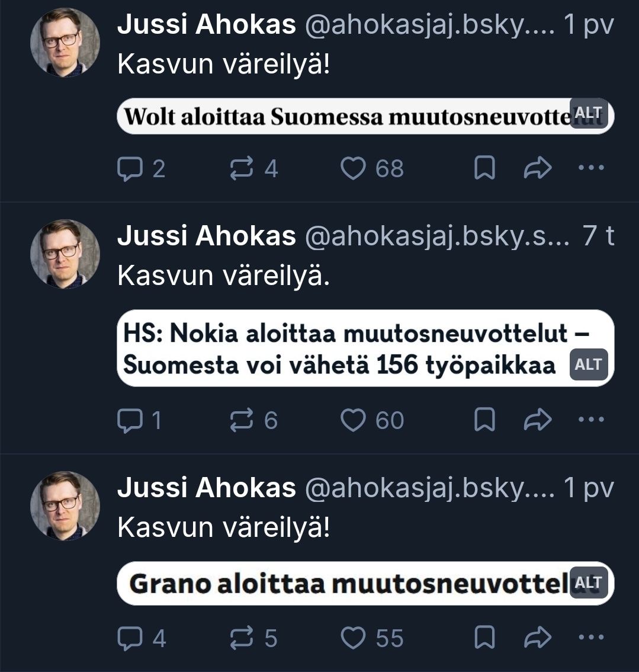Screen dimensions: 639x672
Task: Open Jussi Ahokas's avatar on the Wolt post
Action: point(65,43)
